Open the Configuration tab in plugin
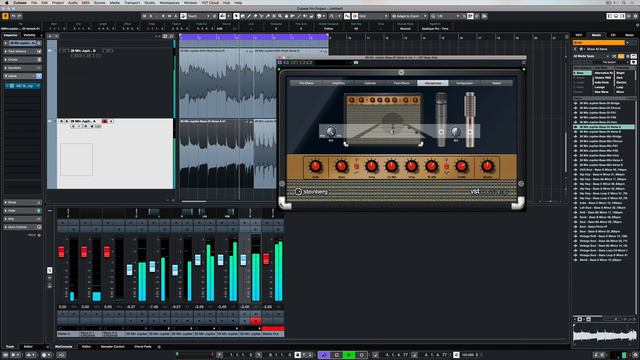The height and width of the screenshot is (360, 640). tap(464, 83)
